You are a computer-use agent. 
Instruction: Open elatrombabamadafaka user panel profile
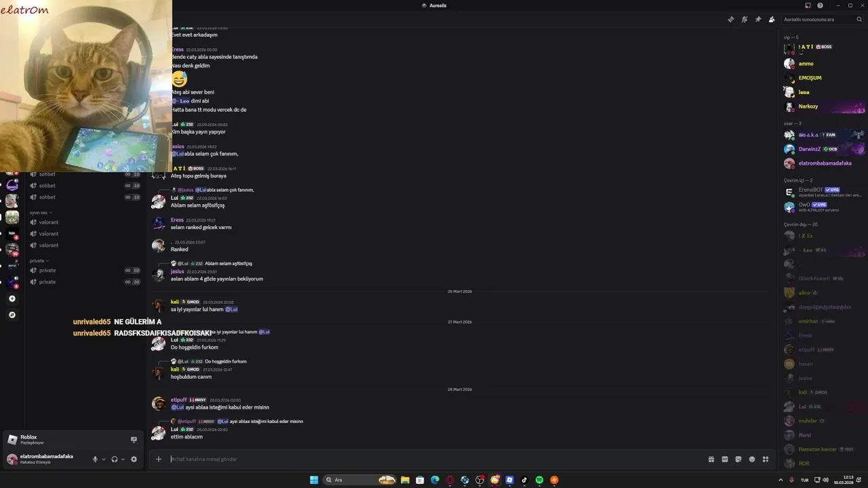[46, 459]
